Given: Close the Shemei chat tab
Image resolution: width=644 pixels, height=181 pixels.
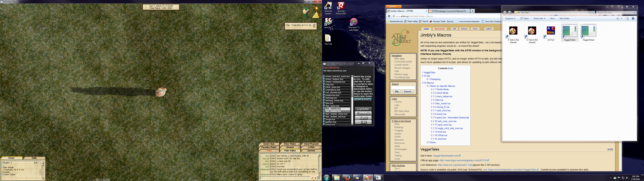Looking at the screenshot, I should (x=299, y=147).
